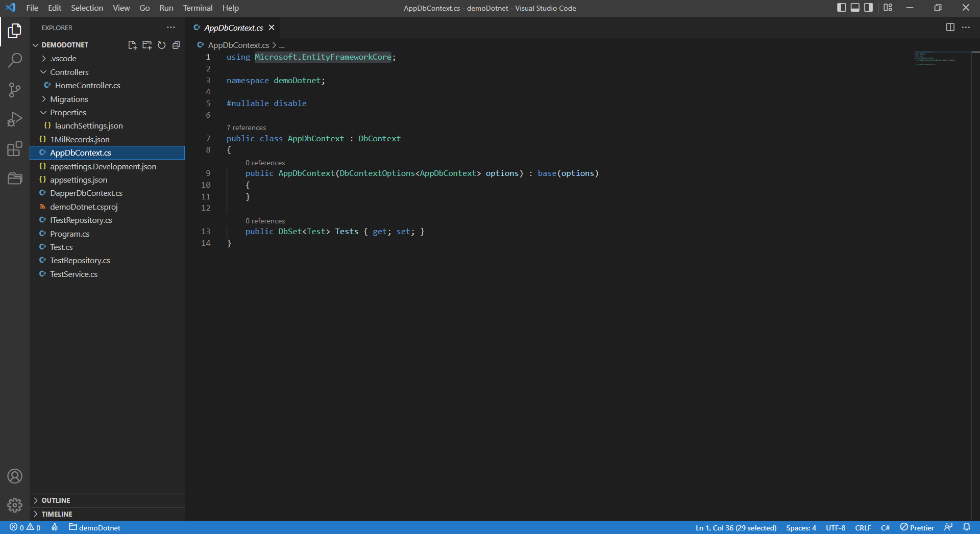Expand the .vscode folder
Screen dimensions: 980x534
click(107, 59)
